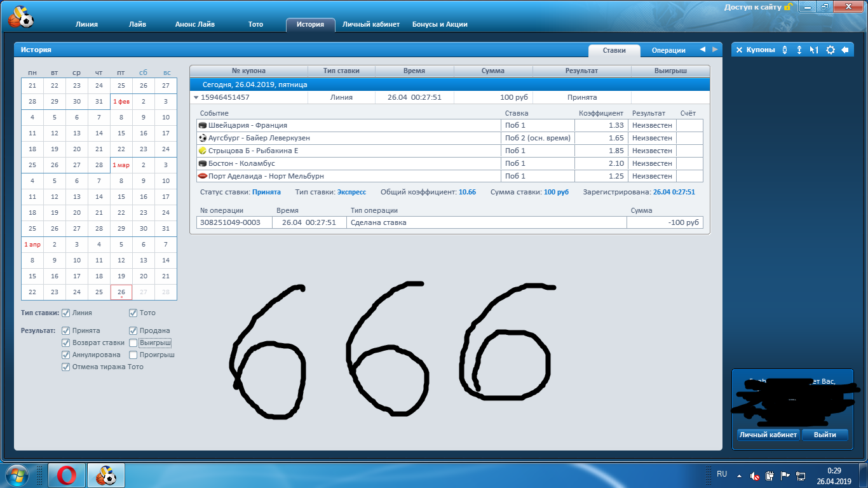This screenshot has height=488, width=868.
Task: Sort the table by Сумма column header
Action: (492, 71)
